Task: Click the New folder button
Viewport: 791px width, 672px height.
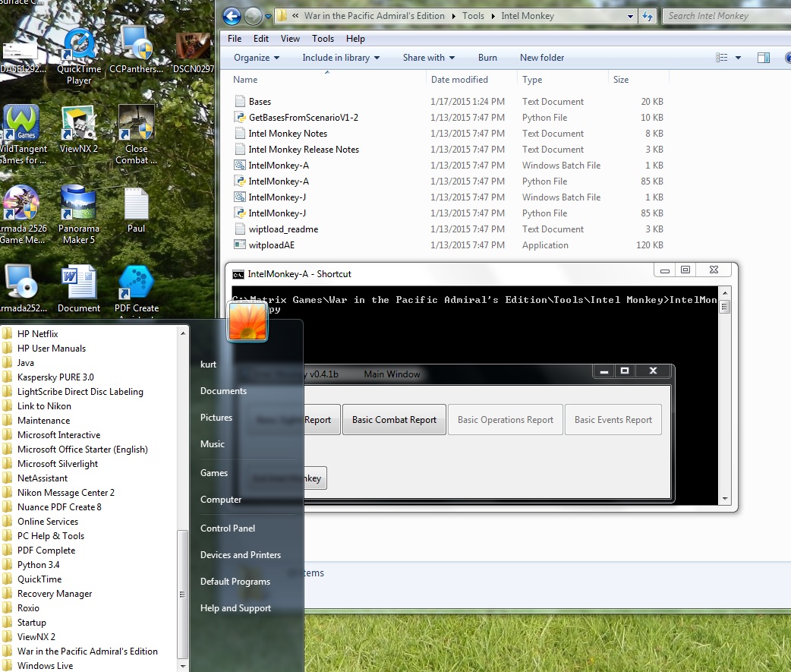Action: point(542,58)
